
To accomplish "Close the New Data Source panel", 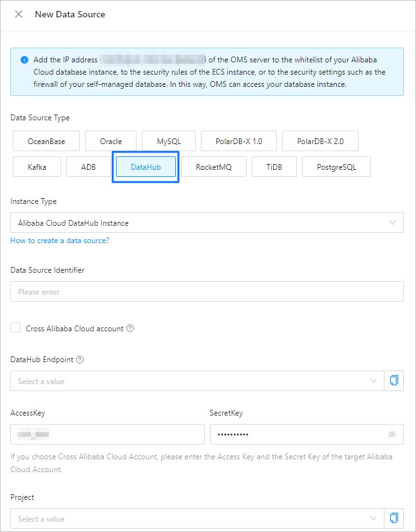I will [19, 14].
